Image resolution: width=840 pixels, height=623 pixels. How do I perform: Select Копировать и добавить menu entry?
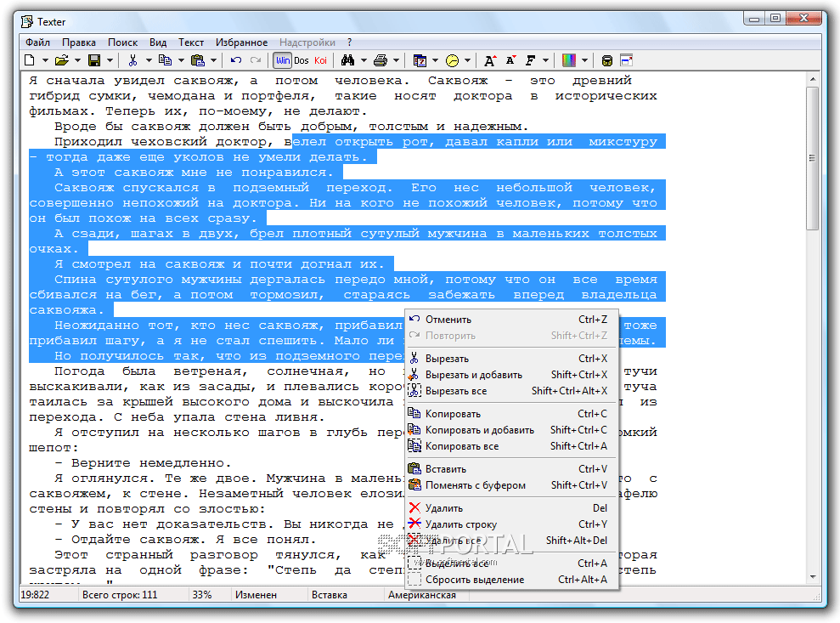click(x=511, y=430)
